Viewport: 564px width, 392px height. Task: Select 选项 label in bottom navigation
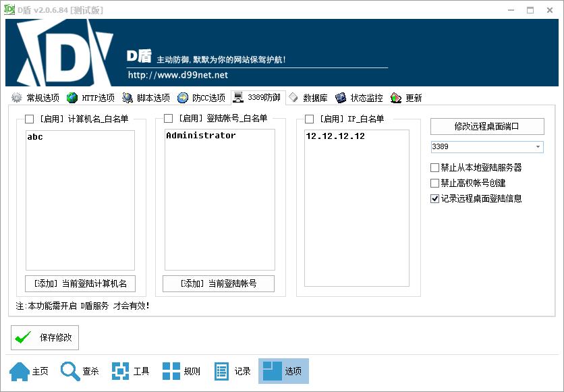tap(293, 371)
